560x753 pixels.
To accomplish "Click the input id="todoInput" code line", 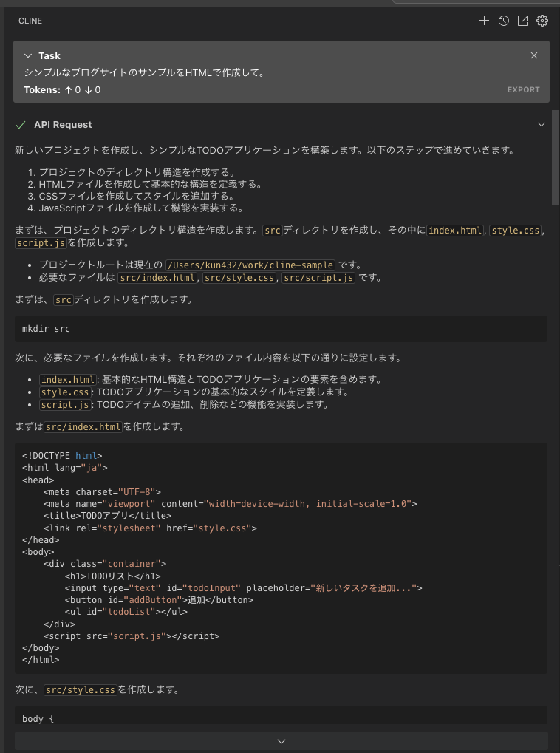I will click(243, 587).
